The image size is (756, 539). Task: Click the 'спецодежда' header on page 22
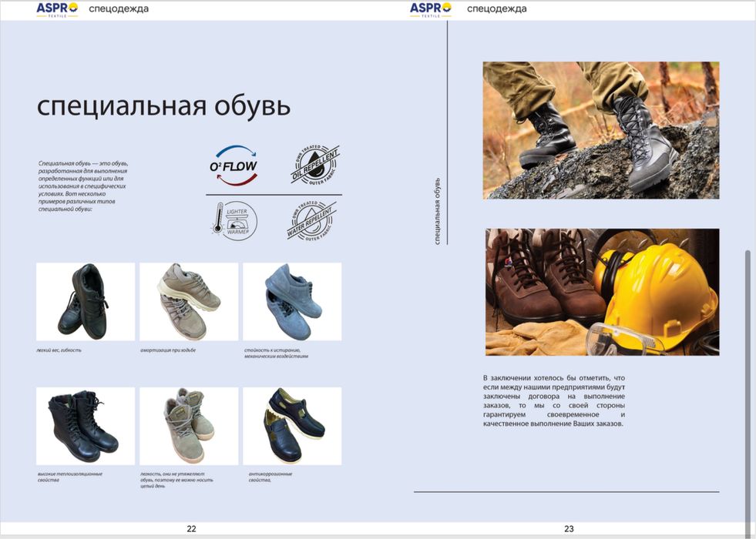click(119, 8)
